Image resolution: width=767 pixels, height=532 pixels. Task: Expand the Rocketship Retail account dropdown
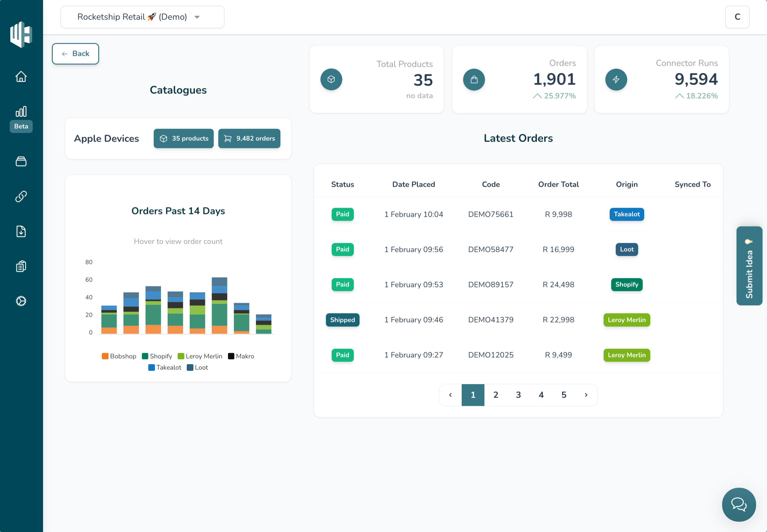(142, 17)
